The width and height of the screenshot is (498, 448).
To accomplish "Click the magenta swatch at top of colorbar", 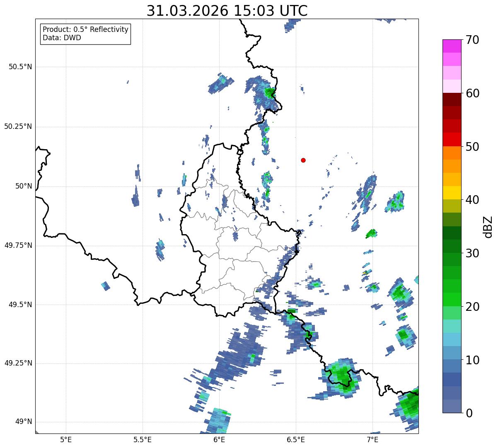I will coord(452,46).
